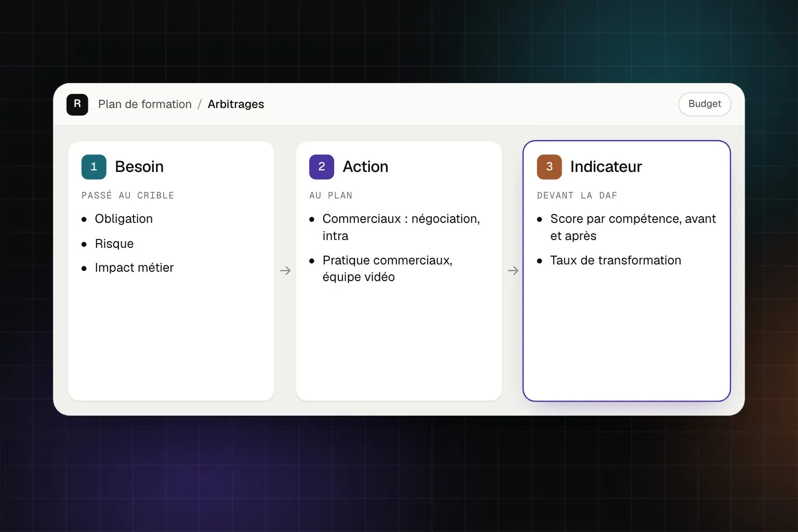Select the teal step 1 badge
The image size is (798, 532).
(x=94, y=167)
